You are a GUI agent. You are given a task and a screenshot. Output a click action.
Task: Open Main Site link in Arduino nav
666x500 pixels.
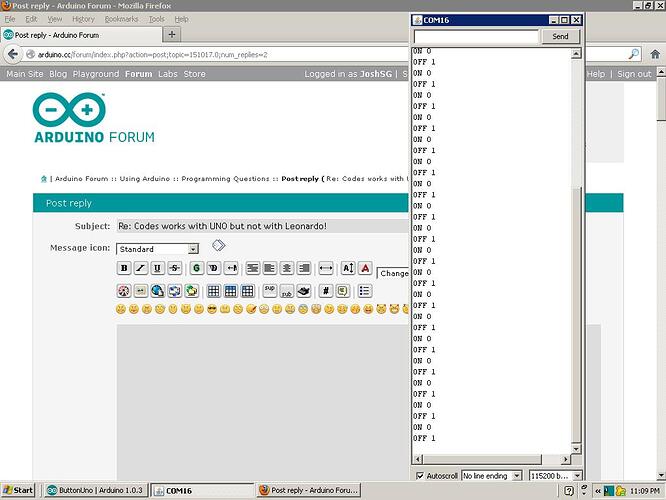point(25,74)
